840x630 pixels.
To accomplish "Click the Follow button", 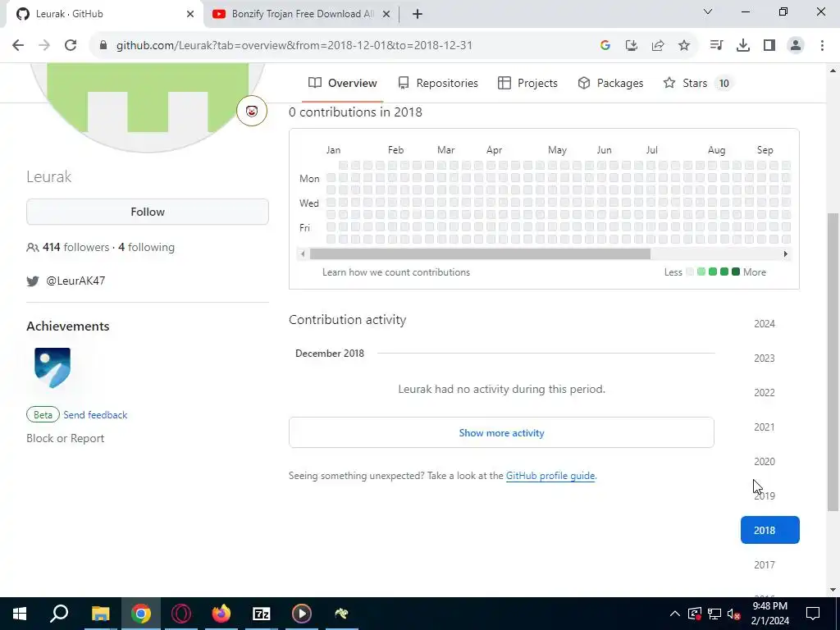I will coord(148,212).
